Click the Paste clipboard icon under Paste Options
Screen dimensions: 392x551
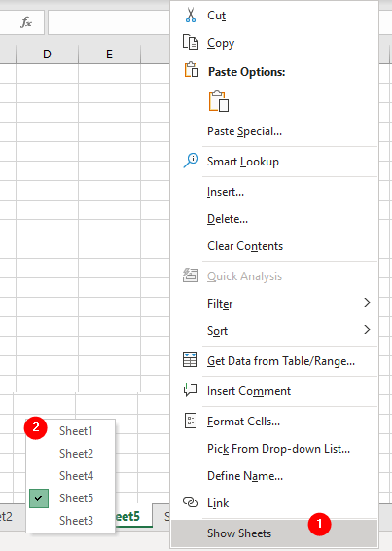(x=219, y=101)
